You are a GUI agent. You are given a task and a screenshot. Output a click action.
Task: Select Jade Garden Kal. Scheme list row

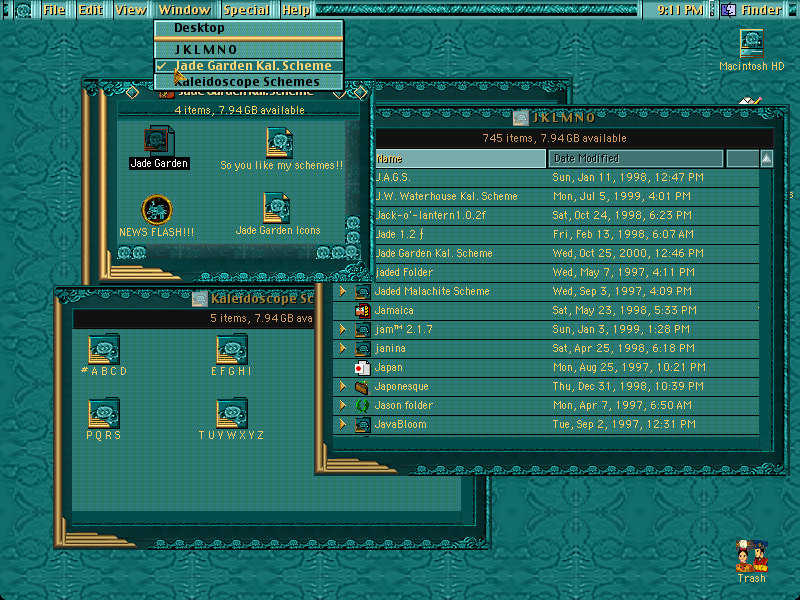click(x=567, y=254)
